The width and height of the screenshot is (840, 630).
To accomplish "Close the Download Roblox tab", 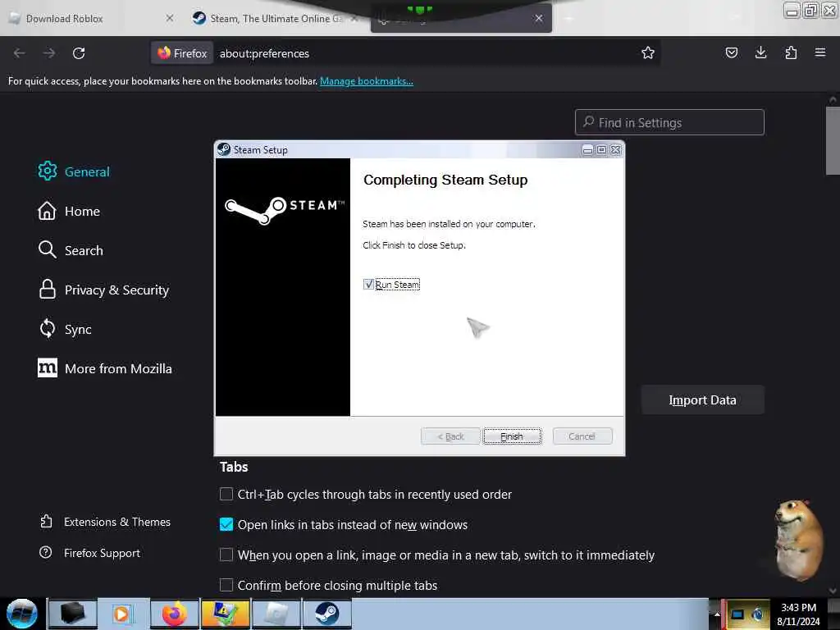I will coord(169,18).
